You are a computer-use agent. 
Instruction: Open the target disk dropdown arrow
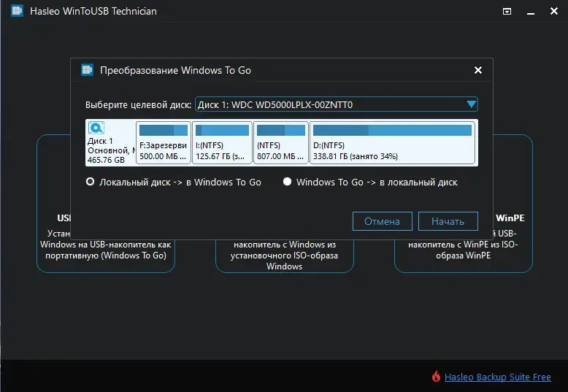[471, 104]
